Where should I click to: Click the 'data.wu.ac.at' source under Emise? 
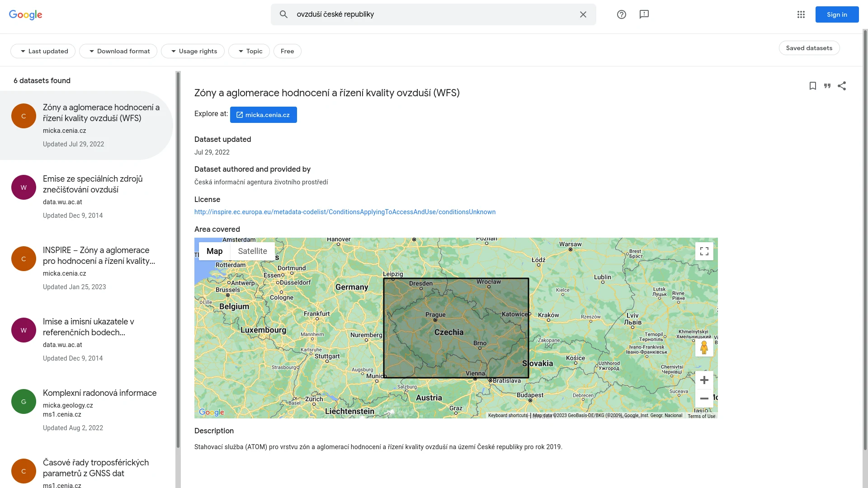click(x=62, y=202)
